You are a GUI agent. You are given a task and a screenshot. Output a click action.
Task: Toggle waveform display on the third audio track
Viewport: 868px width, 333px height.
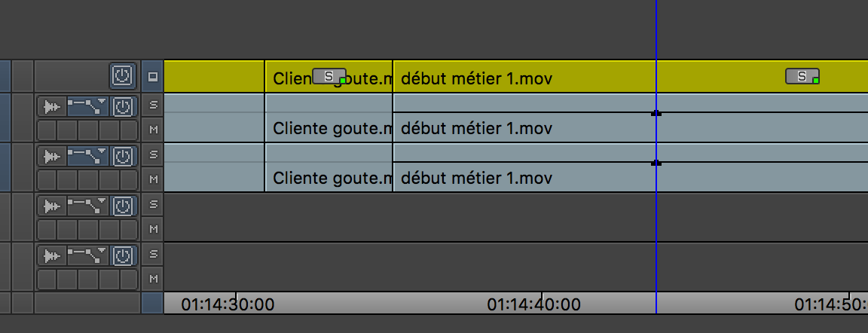pos(51,206)
